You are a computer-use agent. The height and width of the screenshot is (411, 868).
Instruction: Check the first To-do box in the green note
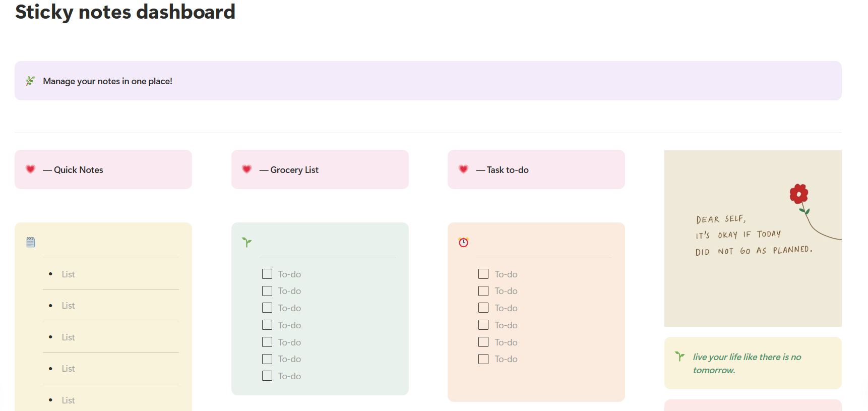(267, 274)
